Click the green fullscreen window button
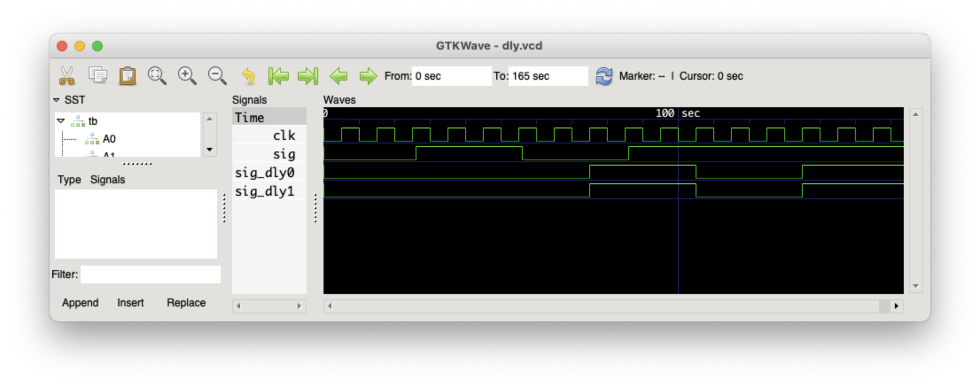 tap(97, 46)
